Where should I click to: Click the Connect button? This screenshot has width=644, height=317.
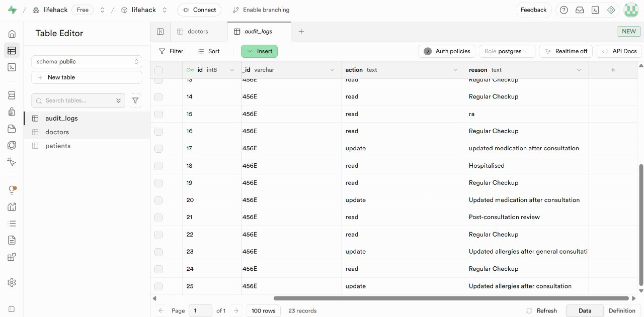(x=199, y=10)
